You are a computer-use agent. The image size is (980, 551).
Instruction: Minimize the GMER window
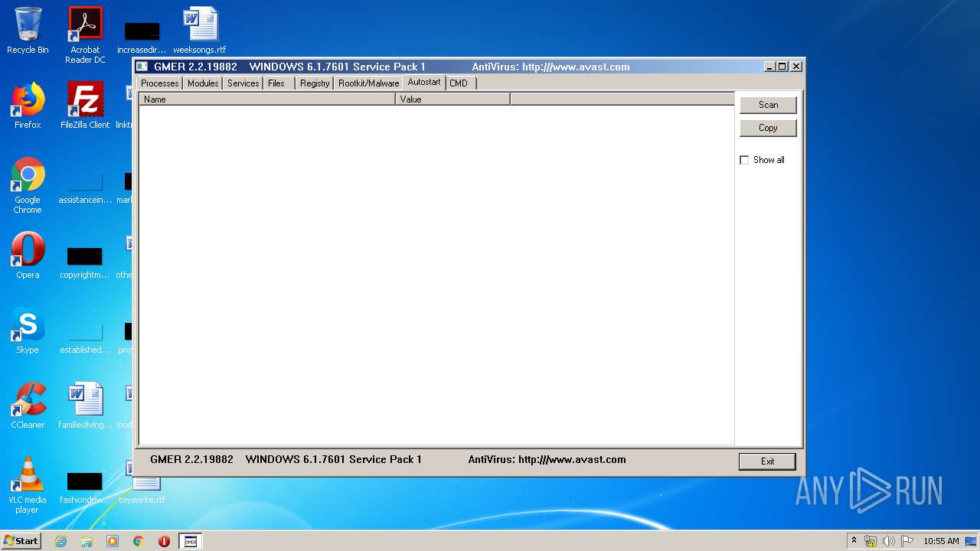click(x=770, y=67)
